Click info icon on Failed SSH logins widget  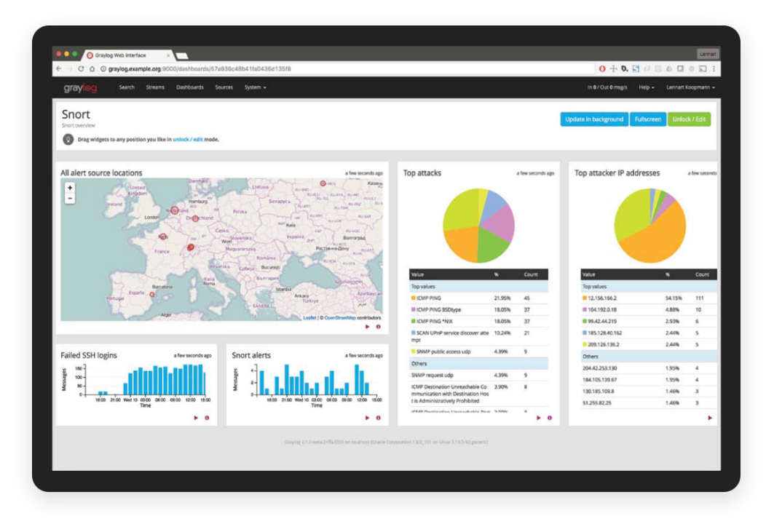(207, 418)
